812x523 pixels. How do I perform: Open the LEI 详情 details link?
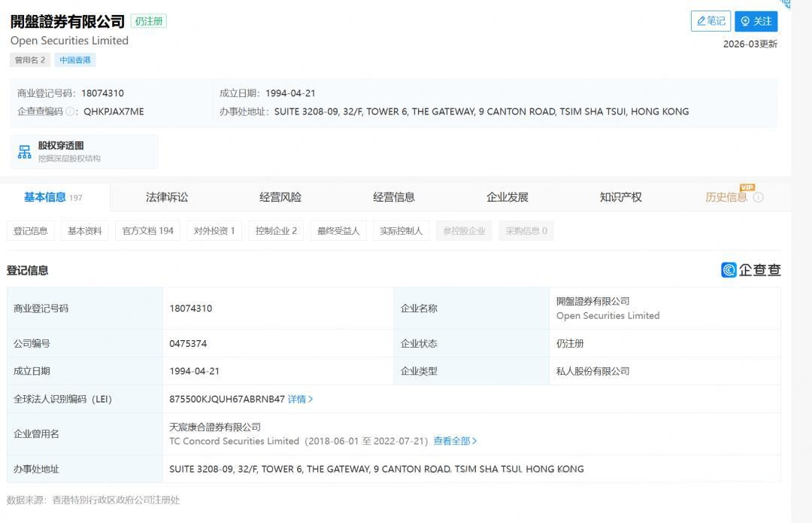coord(300,399)
